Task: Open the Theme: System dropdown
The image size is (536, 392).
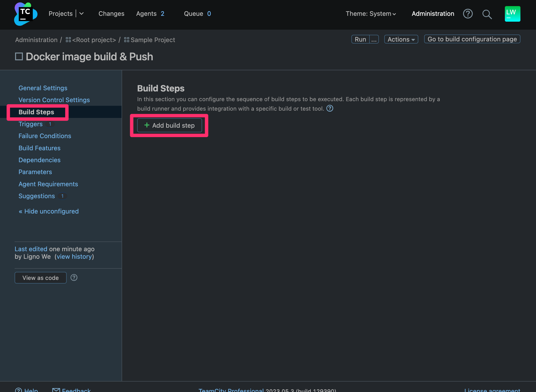Action: tap(371, 14)
